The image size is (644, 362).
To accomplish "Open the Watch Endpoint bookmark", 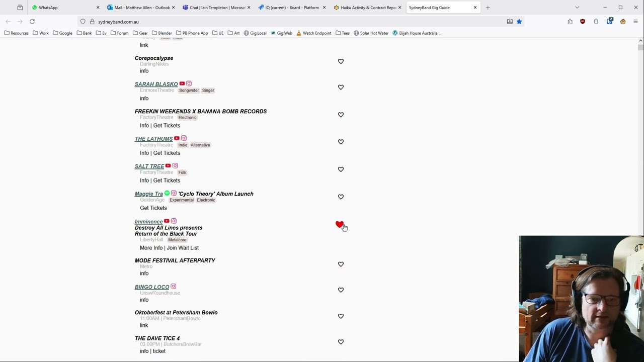I will [314, 33].
